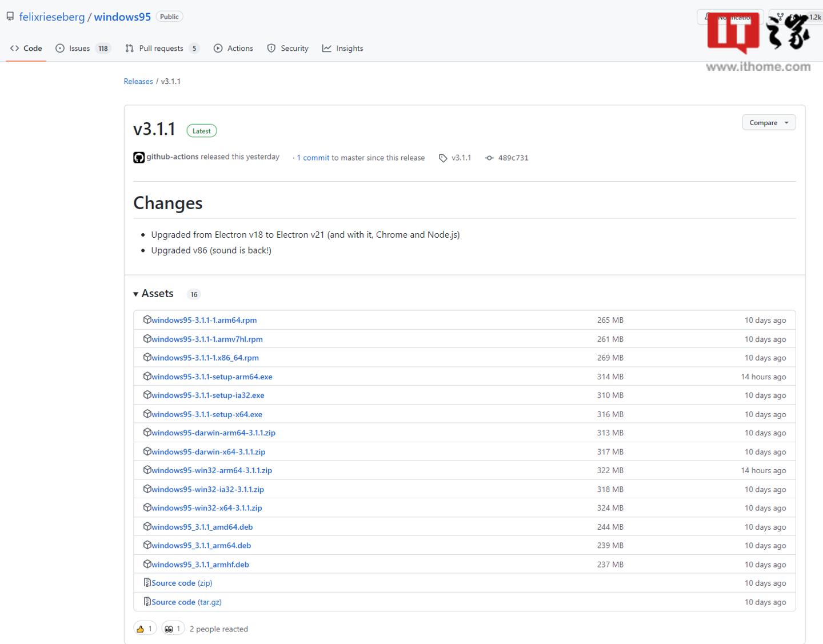The width and height of the screenshot is (823, 644).
Task: Click the repository book icon beside felixrieseberg
Action: [x=10, y=16]
